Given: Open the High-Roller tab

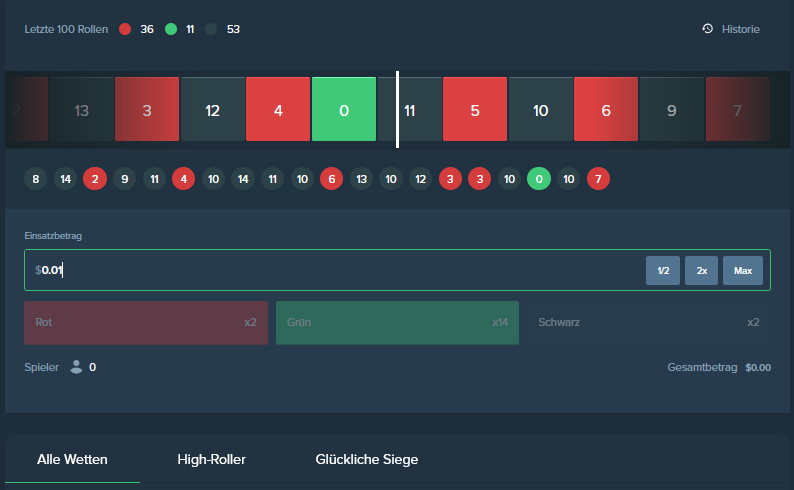Looking at the screenshot, I should pos(211,459).
